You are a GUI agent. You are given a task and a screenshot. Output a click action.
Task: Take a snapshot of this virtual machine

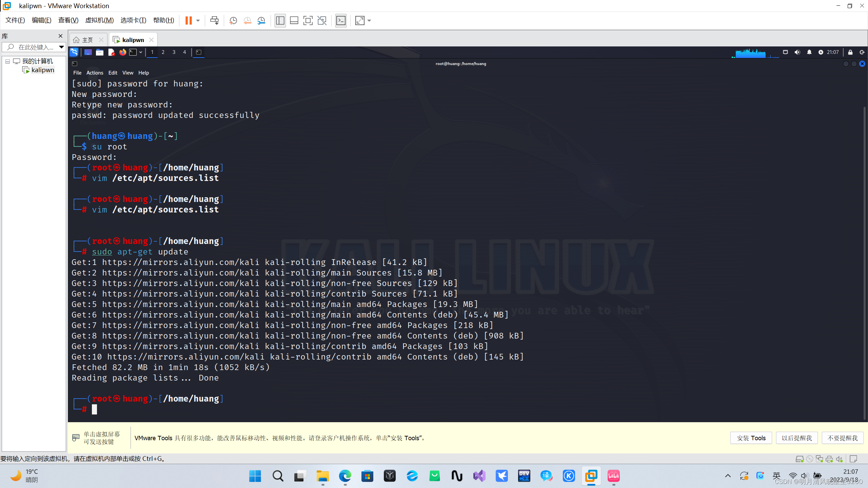coord(233,21)
